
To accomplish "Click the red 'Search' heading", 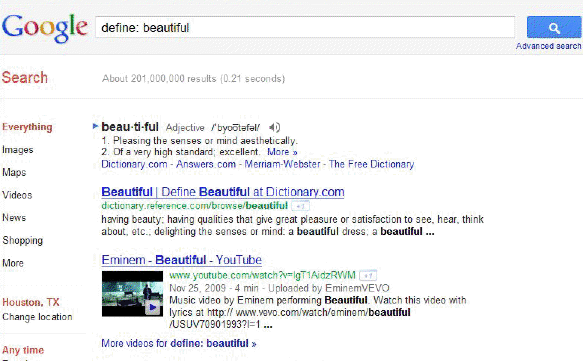I will point(25,78).
